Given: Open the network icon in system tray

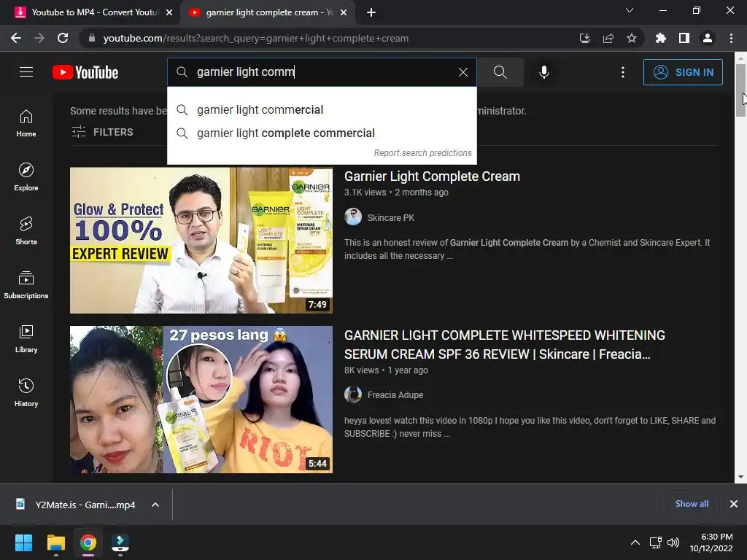Looking at the screenshot, I should (656, 542).
